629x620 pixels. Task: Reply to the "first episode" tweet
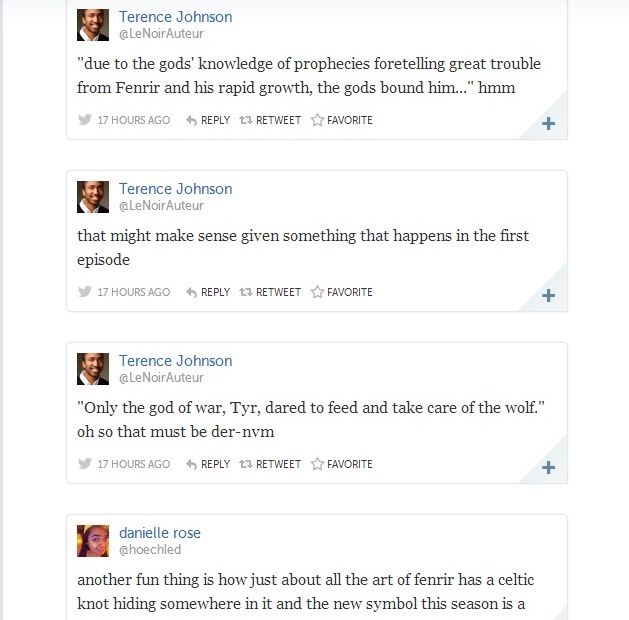coord(208,292)
